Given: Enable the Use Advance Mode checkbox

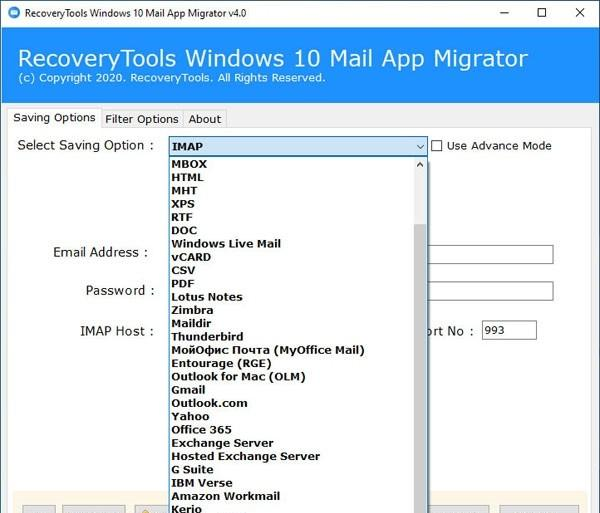Looking at the screenshot, I should (437, 146).
